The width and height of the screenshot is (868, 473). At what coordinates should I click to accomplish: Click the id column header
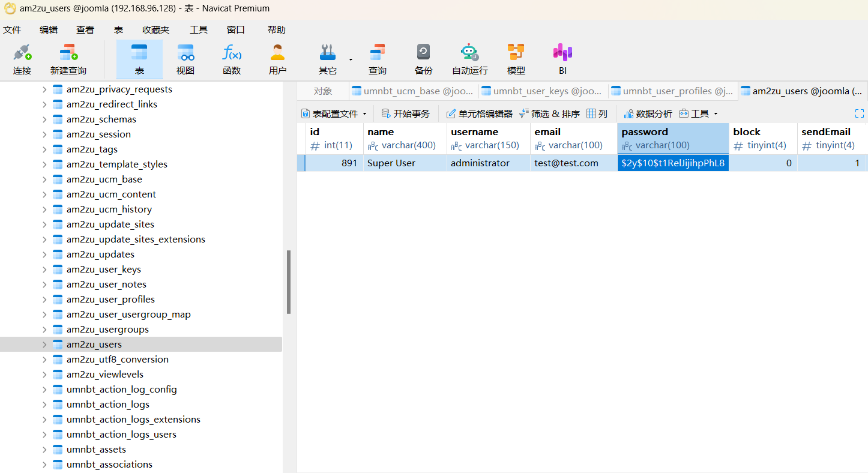334,138
